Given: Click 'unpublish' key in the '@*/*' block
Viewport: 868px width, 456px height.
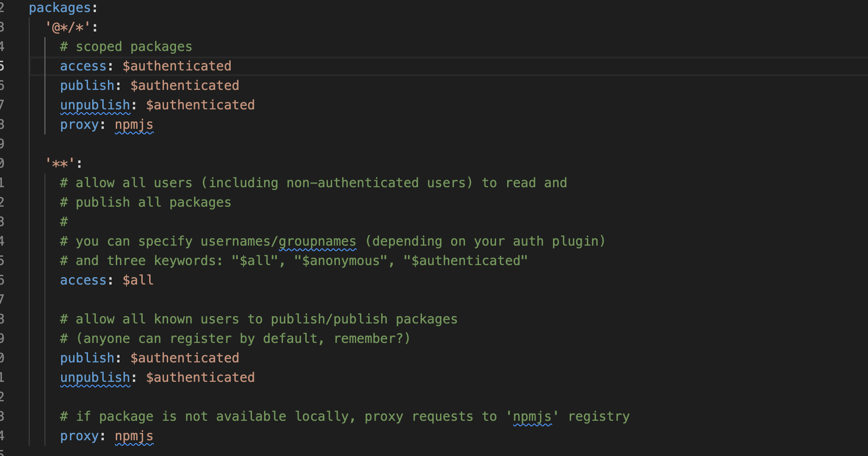Looking at the screenshot, I should (95, 105).
